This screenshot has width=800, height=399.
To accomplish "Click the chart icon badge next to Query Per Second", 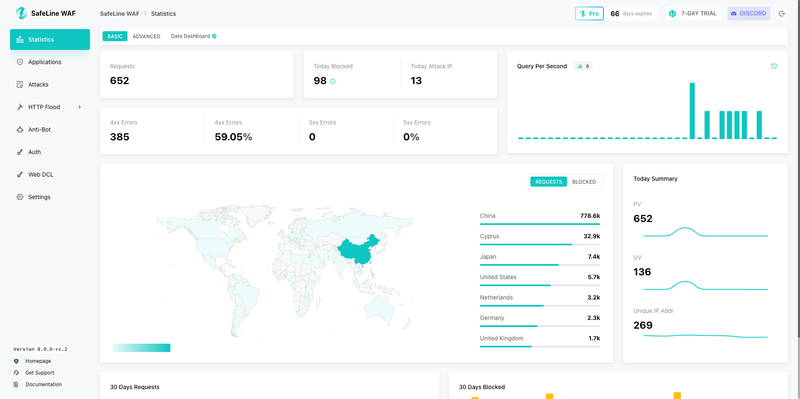I will click(583, 66).
